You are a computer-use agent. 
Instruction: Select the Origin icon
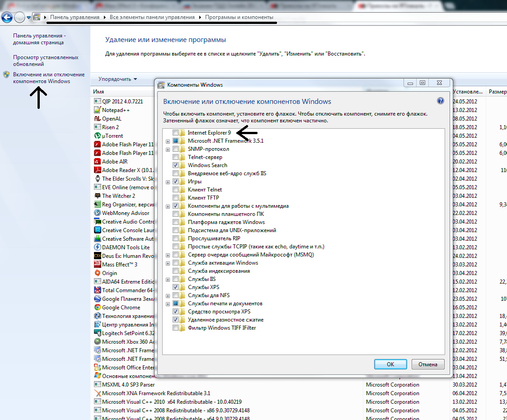[x=97, y=273]
